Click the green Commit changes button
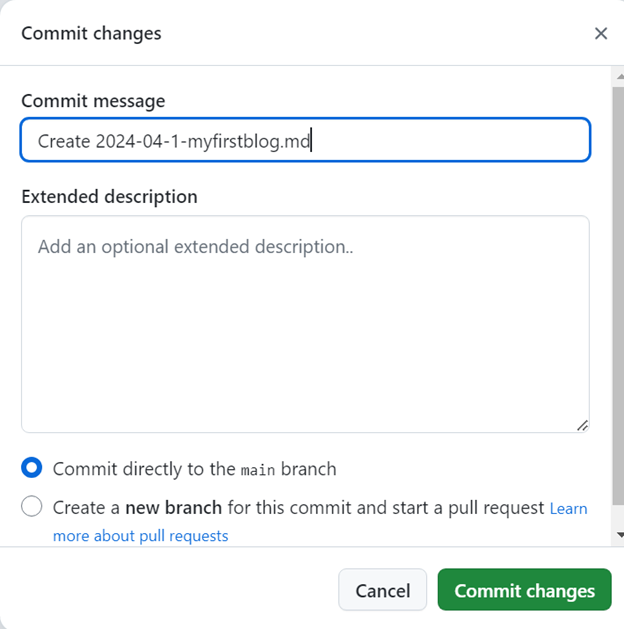624x629 pixels. click(525, 590)
